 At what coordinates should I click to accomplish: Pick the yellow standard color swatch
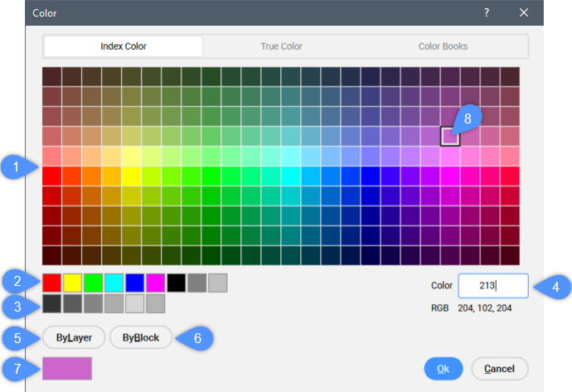pyautogui.click(x=73, y=283)
